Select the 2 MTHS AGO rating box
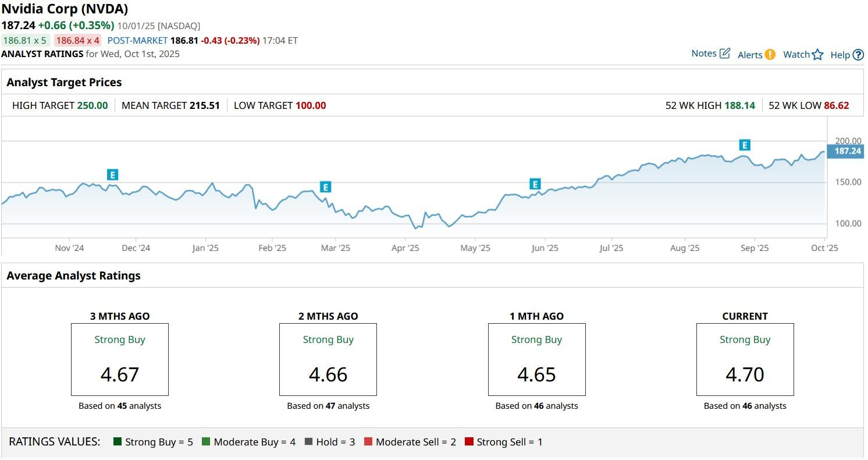 point(328,359)
